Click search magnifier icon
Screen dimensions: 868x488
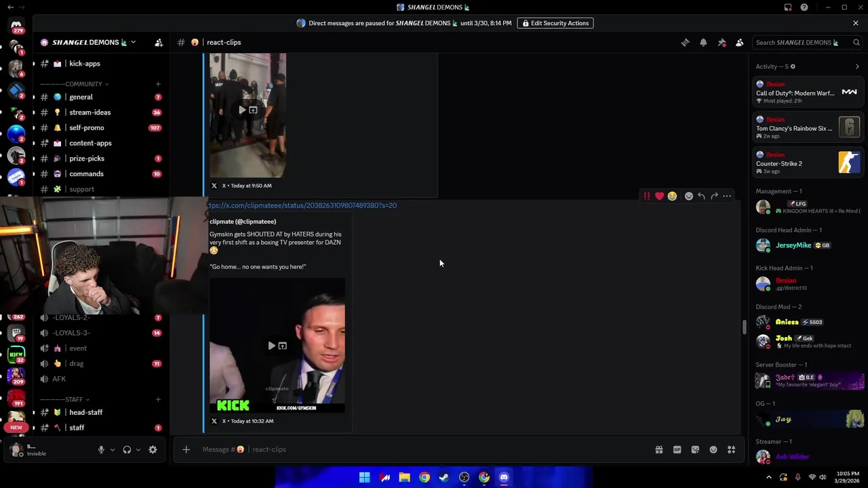[856, 42]
